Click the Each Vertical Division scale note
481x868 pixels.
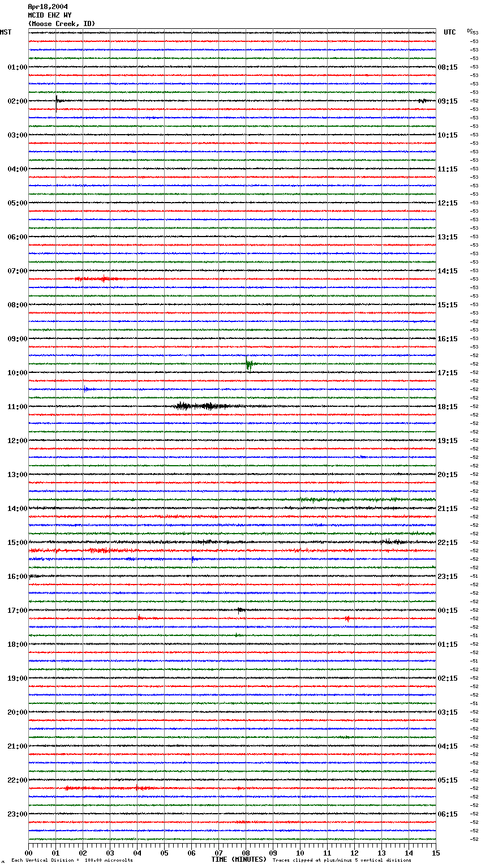pos(72,861)
